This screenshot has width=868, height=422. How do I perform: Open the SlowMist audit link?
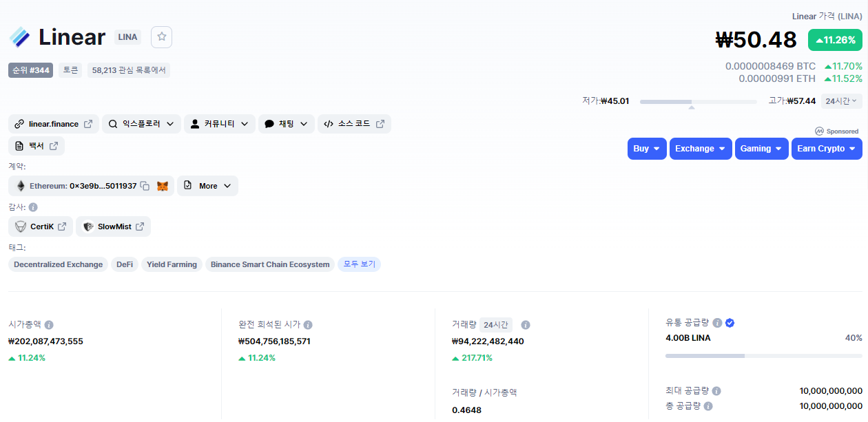(x=113, y=226)
